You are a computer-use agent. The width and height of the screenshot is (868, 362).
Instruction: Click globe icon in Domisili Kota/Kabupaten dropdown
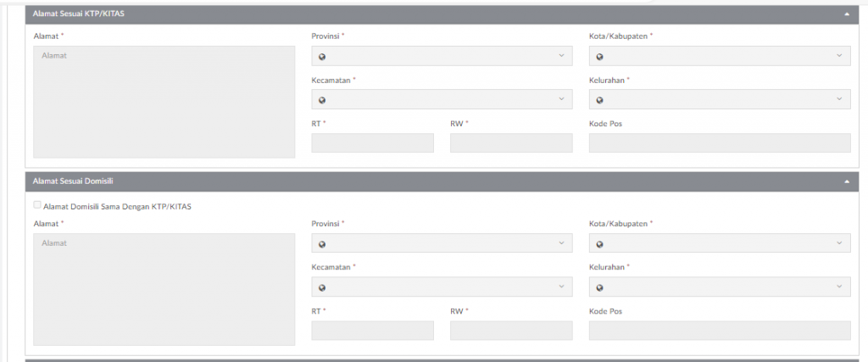tap(599, 244)
